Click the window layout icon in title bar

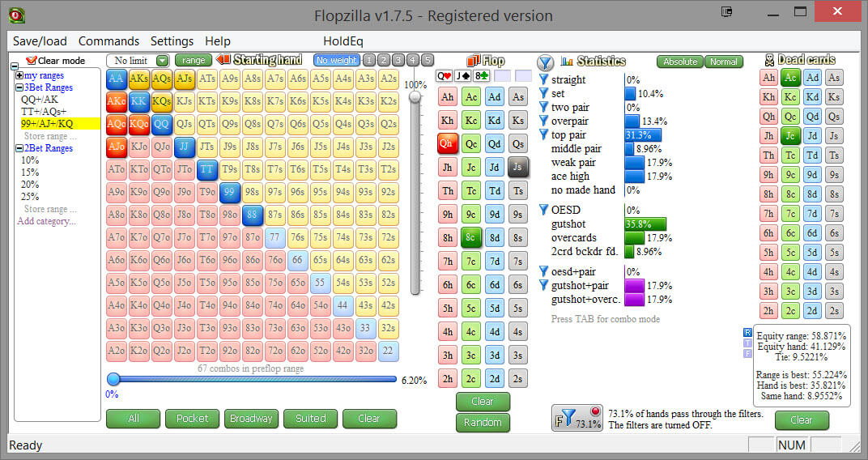point(727,11)
